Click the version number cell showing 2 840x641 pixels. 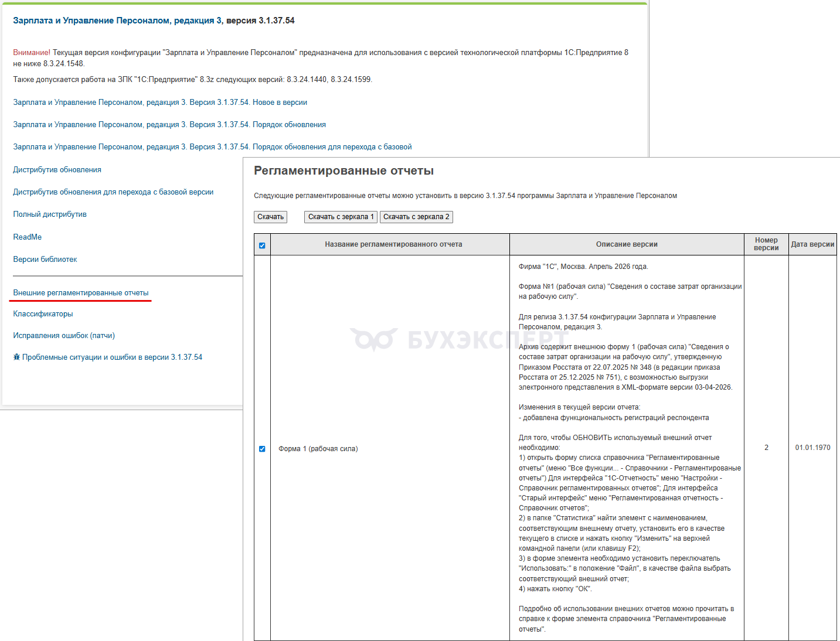click(766, 448)
